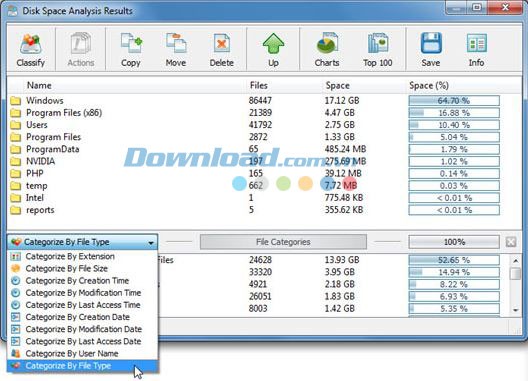Sort by the Space (%) column header

tap(429, 86)
